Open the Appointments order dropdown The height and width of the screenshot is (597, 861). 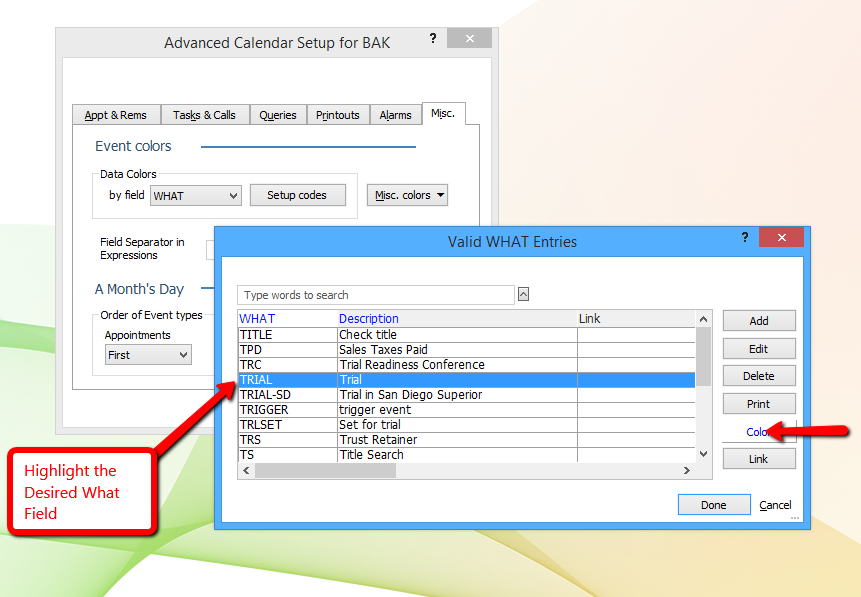(x=148, y=355)
